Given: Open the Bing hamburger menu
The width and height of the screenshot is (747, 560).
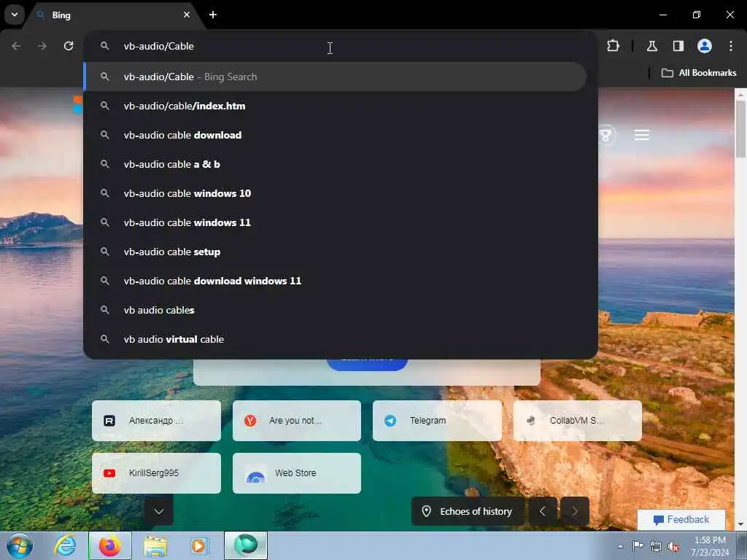Looking at the screenshot, I should pyautogui.click(x=642, y=135).
